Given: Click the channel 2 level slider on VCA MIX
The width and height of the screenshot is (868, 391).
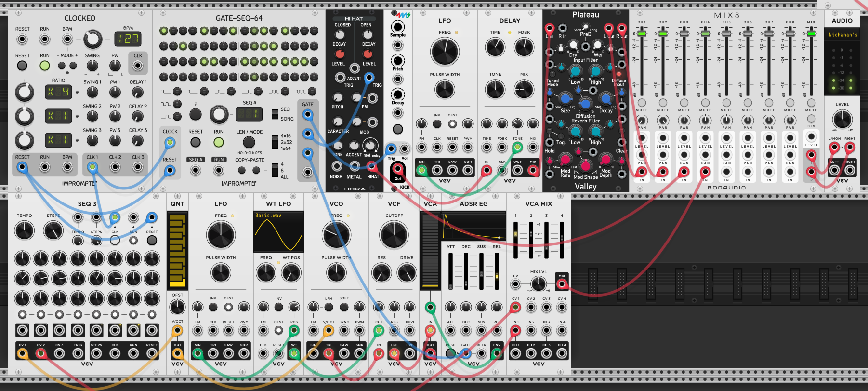Looking at the screenshot, I should [x=531, y=240].
